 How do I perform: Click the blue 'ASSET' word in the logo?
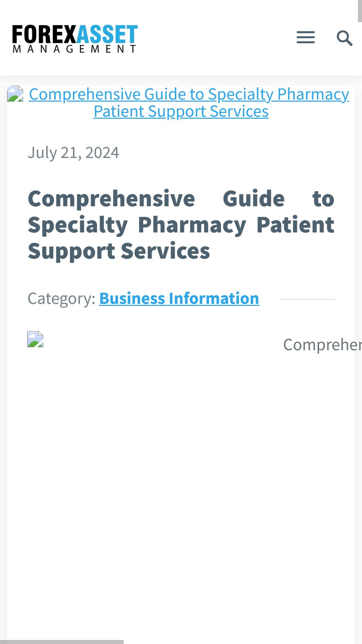[107, 34]
